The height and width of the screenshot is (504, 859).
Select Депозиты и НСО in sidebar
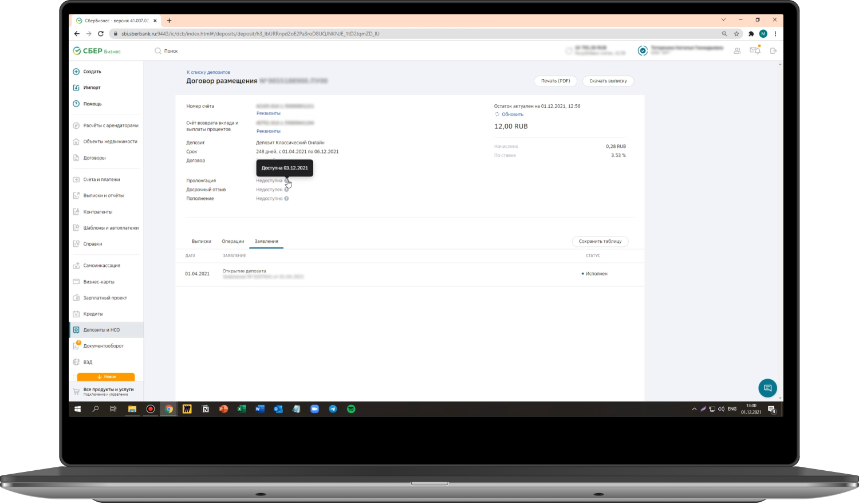107,330
